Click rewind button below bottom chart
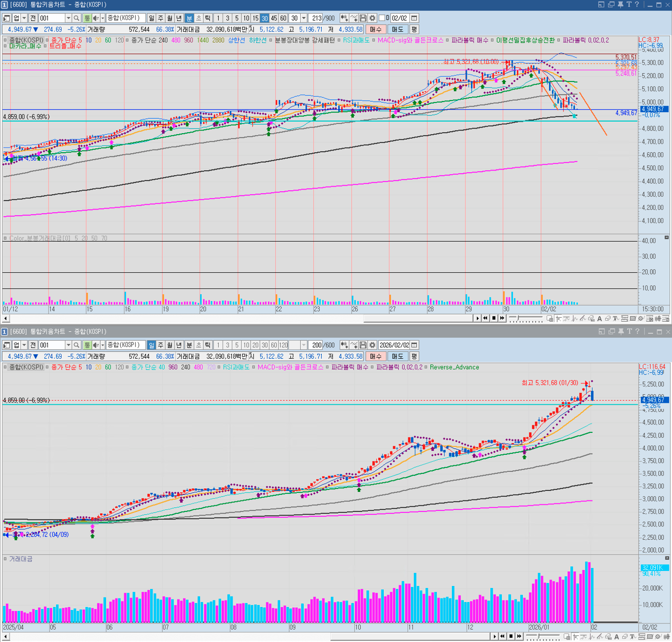Viewport: 672px width, 642px height. [x=502, y=636]
